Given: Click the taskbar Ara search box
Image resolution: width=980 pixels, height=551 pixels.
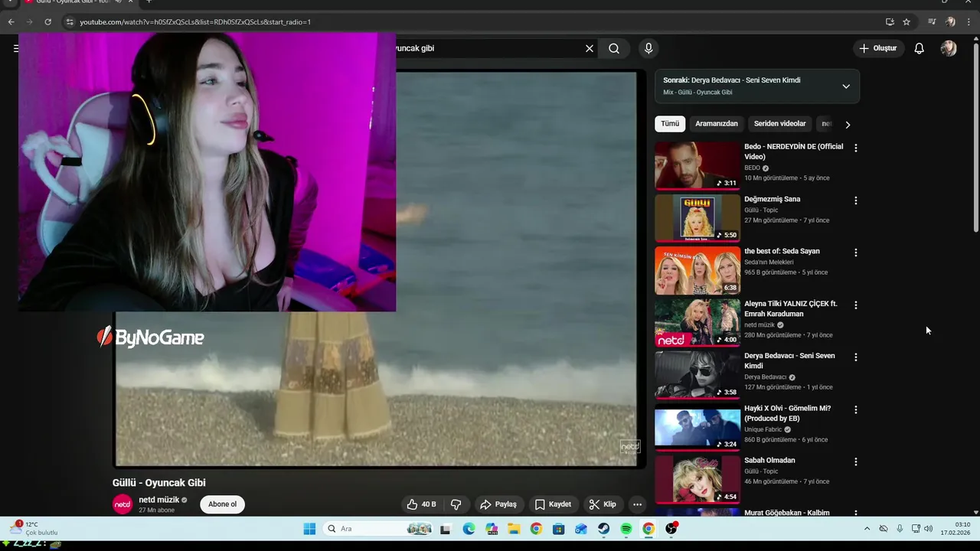Looking at the screenshot, I should coord(379,529).
